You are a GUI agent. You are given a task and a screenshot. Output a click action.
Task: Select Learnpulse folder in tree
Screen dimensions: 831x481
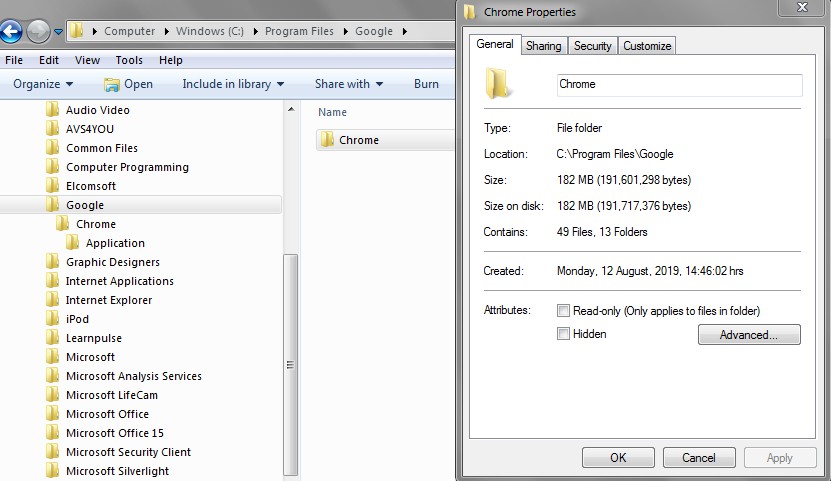click(94, 339)
